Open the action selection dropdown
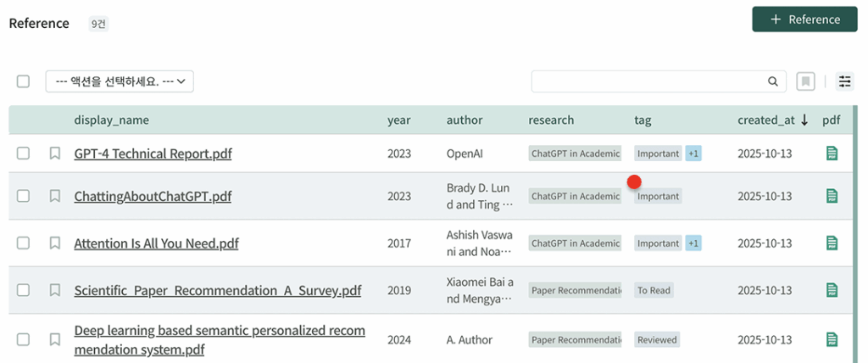This screenshot has height=363, width=868. click(x=120, y=81)
